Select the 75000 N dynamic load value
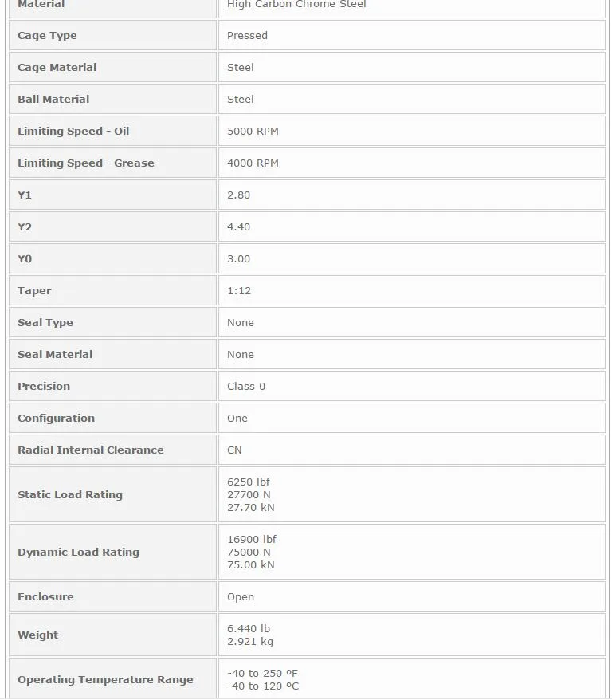Image resolution: width=612 pixels, height=700 pixels. pyautogui.click(x=249, y=553)
